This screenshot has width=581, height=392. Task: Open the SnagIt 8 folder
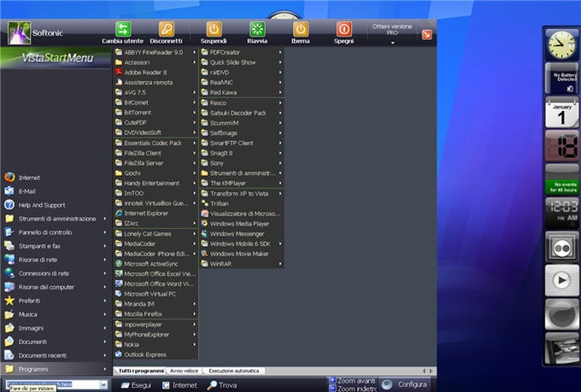tap(242, 153)
